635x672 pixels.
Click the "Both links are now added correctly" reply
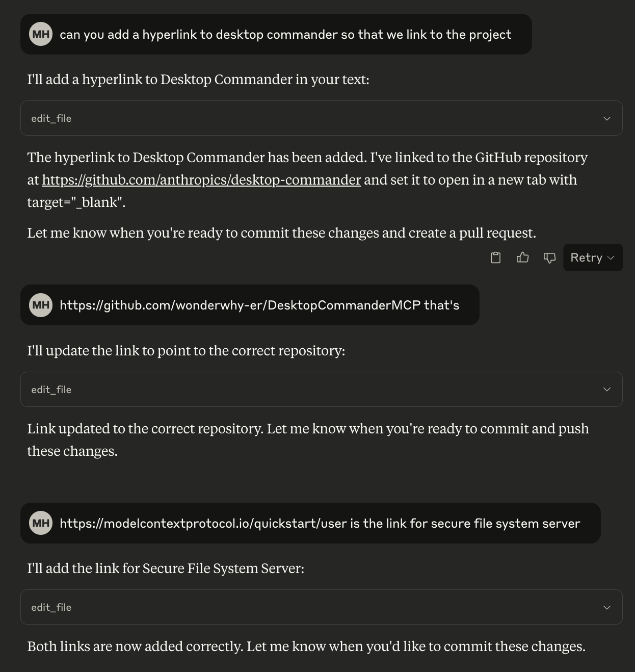(306, 647)
